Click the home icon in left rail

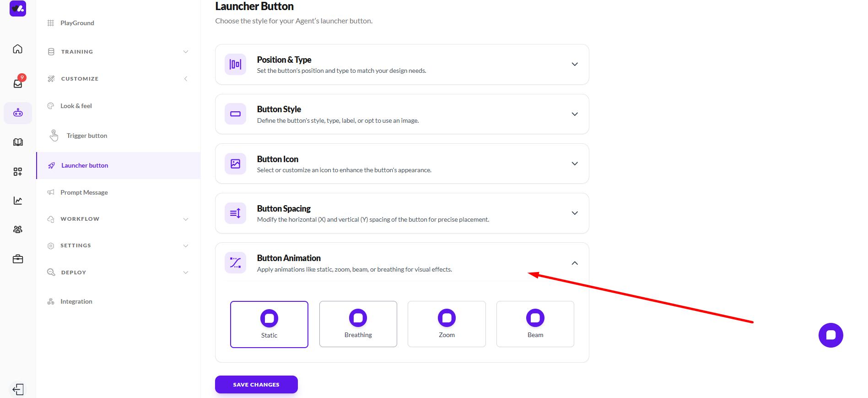pyautogui.click(x=18, y=49)
